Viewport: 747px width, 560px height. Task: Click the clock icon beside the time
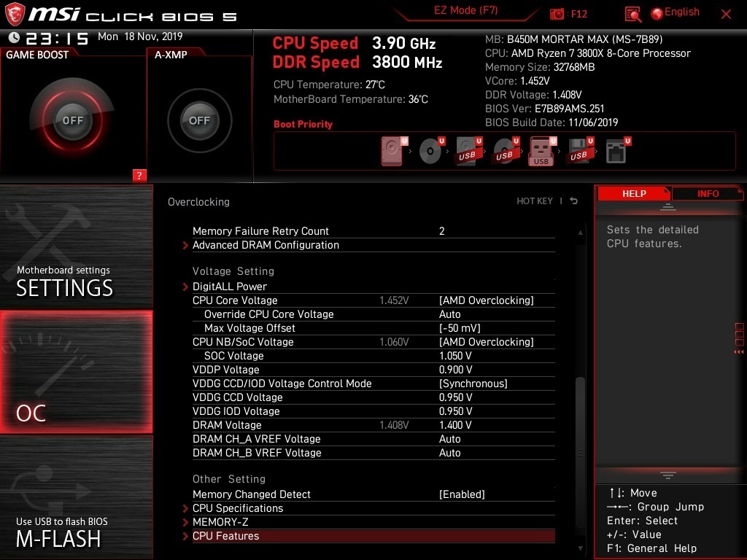15,38
